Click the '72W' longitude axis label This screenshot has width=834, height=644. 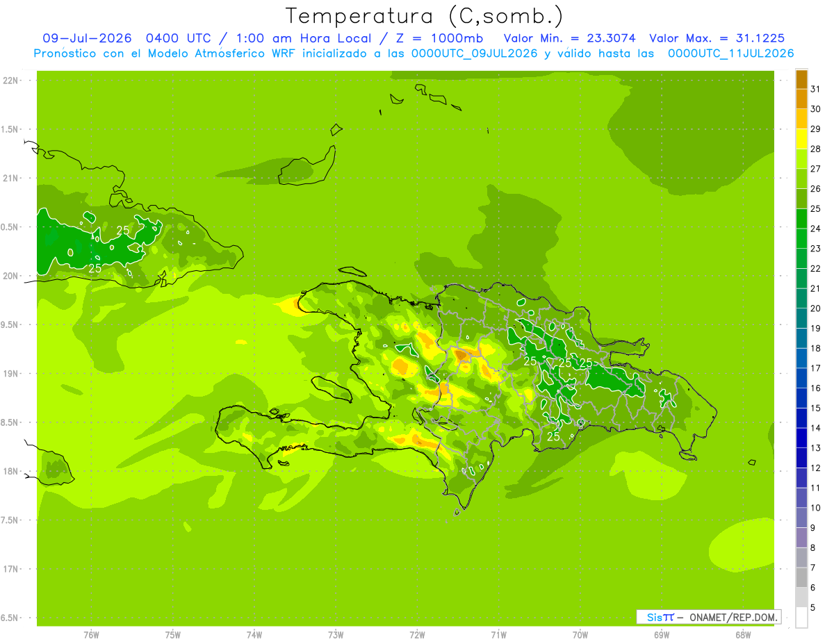point(417,634)
